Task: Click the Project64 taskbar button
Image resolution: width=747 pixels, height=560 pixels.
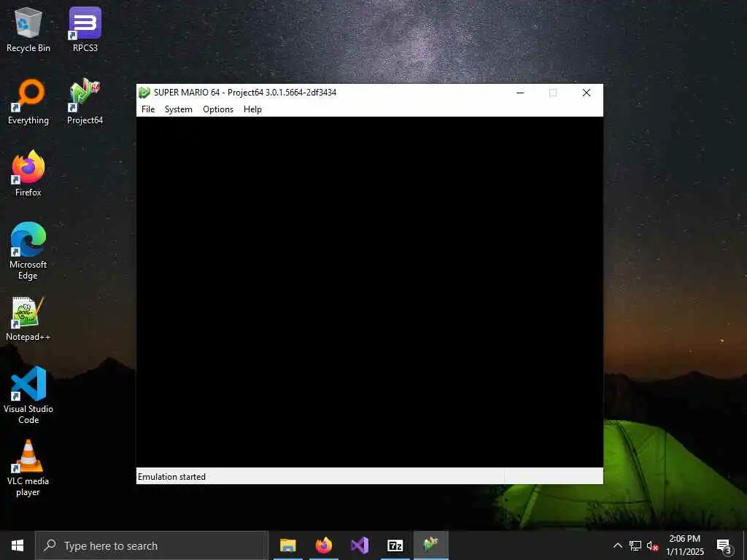Action: point(431,545)
